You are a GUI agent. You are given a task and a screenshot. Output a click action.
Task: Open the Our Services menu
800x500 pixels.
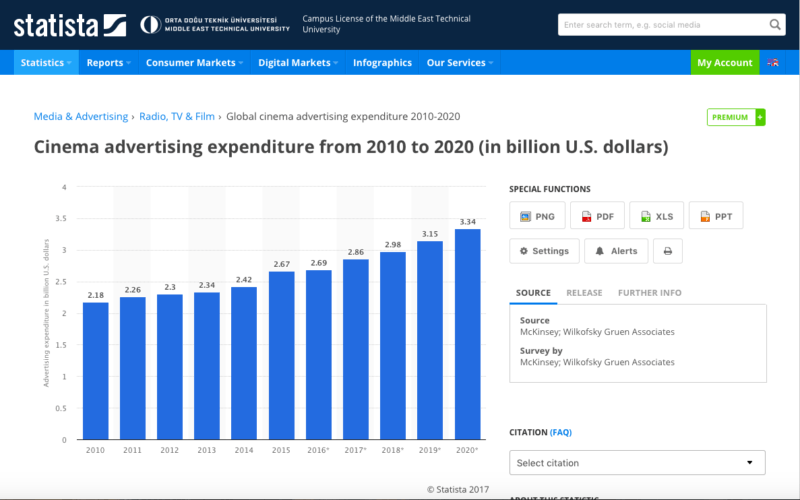(460, 62)
